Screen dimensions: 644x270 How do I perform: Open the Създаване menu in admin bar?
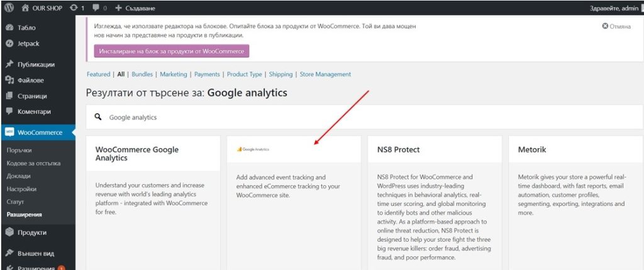coord(139,8)
